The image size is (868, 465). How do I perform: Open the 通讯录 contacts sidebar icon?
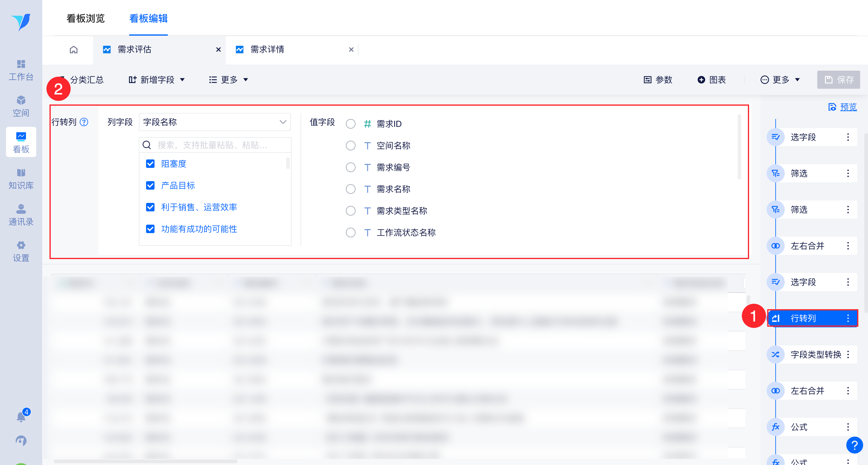21,215
